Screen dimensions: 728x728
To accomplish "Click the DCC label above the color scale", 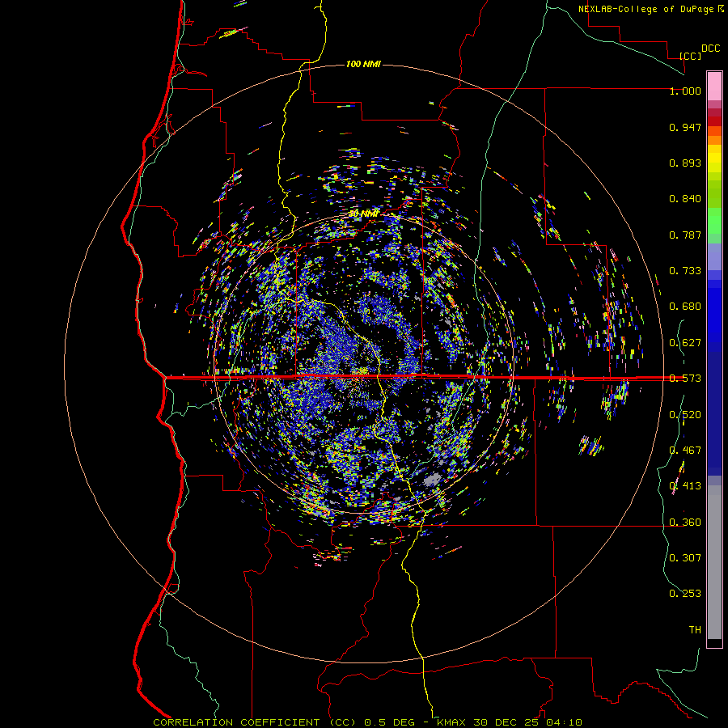I will 710,49.
